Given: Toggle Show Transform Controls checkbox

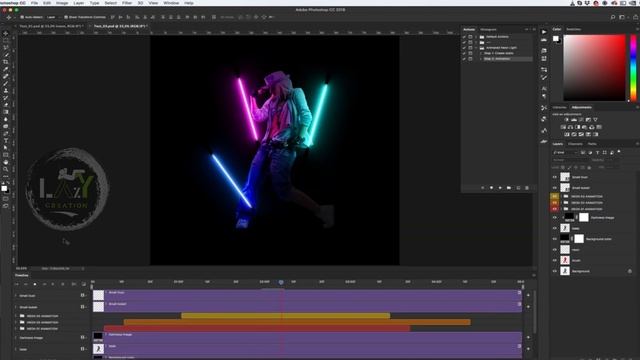Looking at the screenshot, I should pyautogui.click(x=66, y=17).
